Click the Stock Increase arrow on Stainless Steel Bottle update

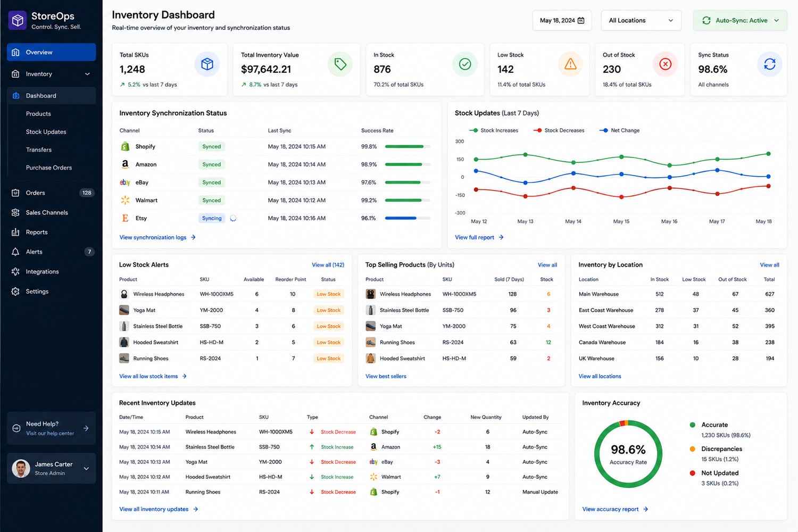pyautogui.click(x=312, y=447)
